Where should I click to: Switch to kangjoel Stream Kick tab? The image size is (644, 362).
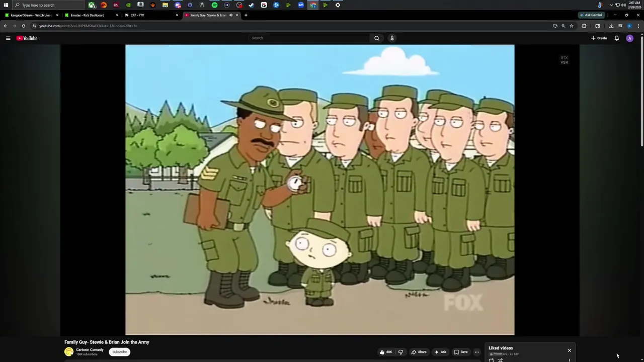pyautogui.click(x=31, y=15)
